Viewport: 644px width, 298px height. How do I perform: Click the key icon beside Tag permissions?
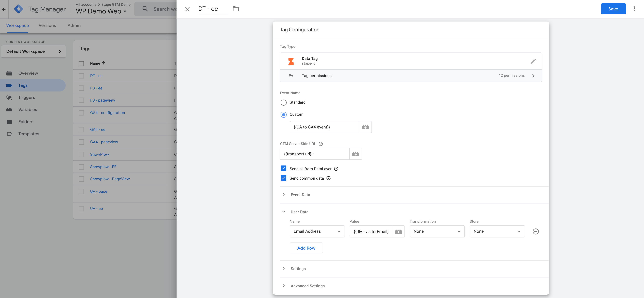click(291, 76)
